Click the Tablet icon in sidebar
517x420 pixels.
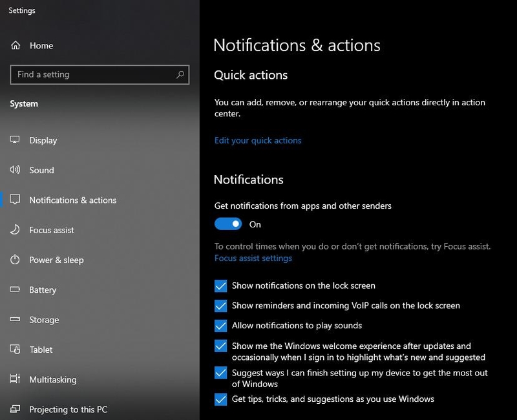click(x=15, y=349)
